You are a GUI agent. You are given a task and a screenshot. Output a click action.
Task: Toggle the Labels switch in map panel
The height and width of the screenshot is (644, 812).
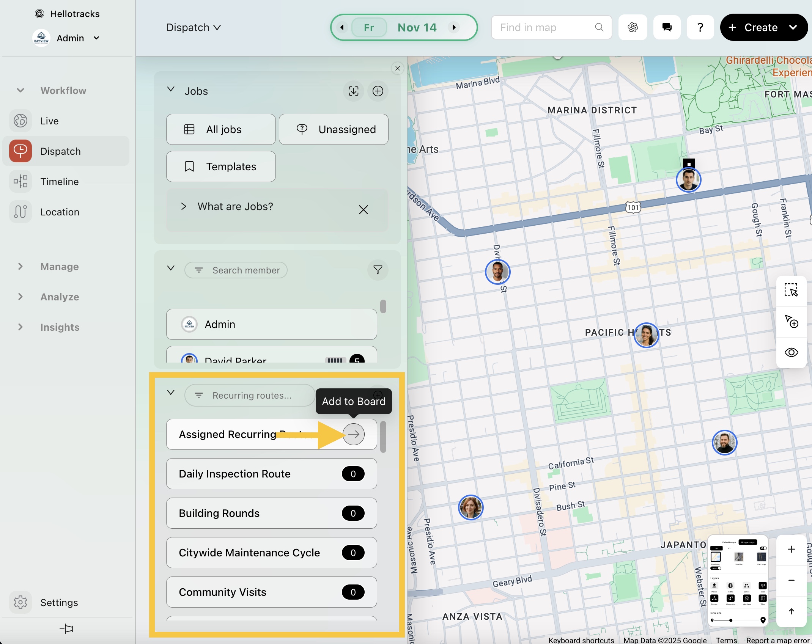[x=716, y=568]
